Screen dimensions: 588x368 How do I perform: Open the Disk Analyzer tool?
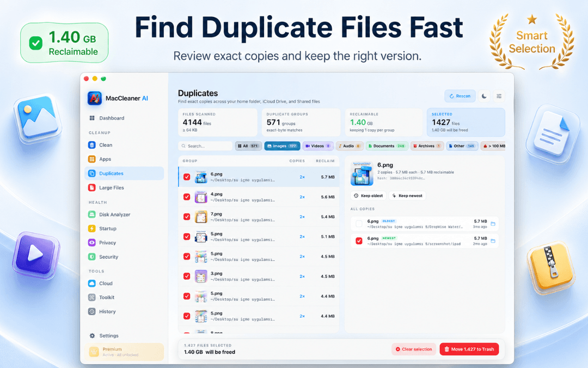[x=109, y=214]
